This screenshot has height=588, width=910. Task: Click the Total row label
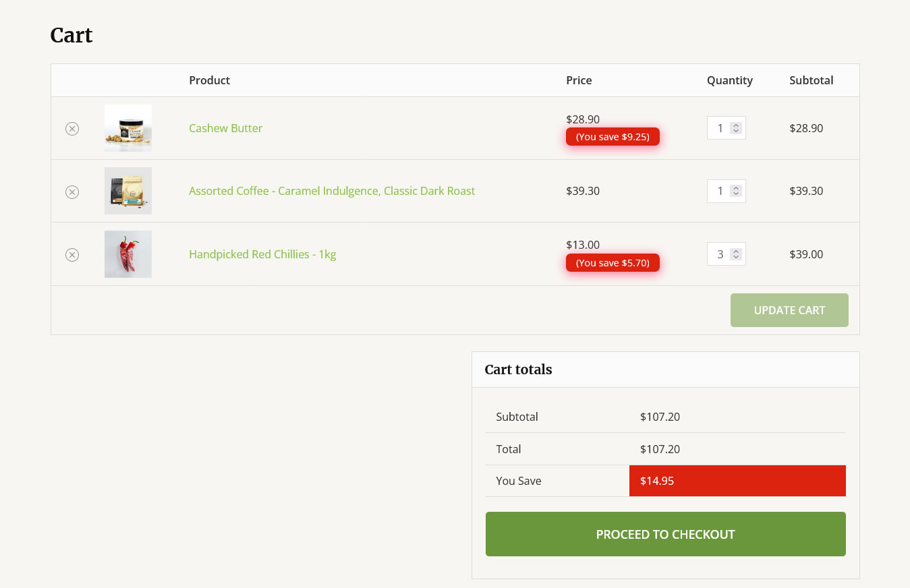[509, 449]
